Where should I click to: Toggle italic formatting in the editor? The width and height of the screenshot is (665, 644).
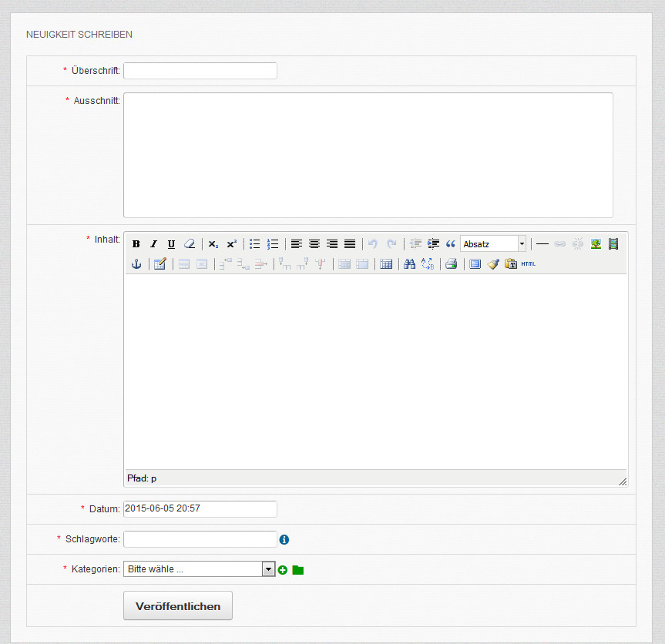153,244
